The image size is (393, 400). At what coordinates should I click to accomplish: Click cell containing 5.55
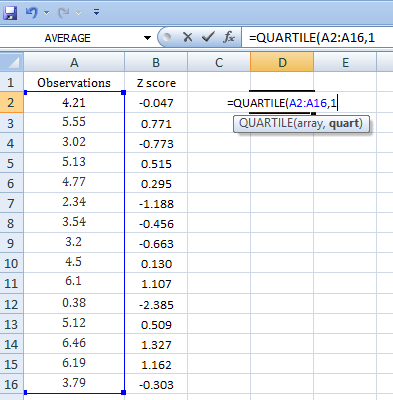[74, 122]
